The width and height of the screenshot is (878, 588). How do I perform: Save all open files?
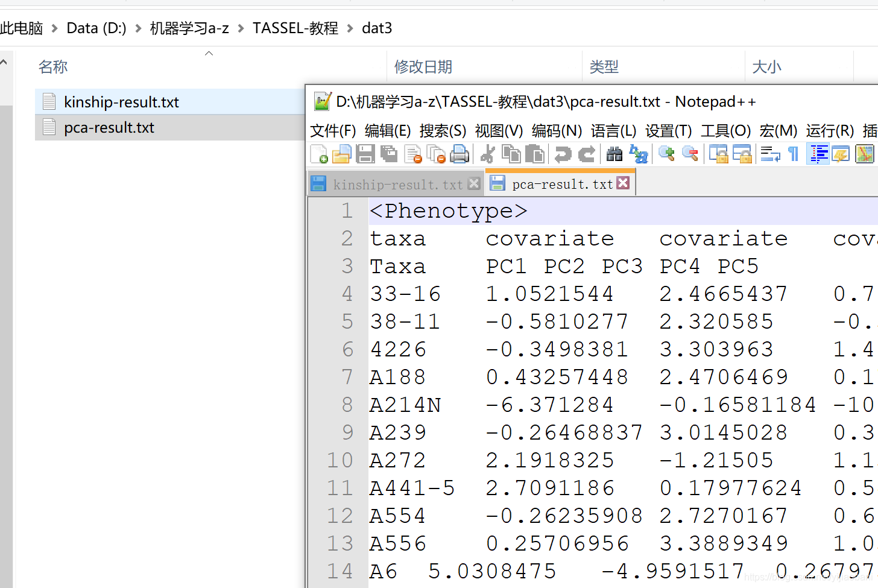[389, 154]
